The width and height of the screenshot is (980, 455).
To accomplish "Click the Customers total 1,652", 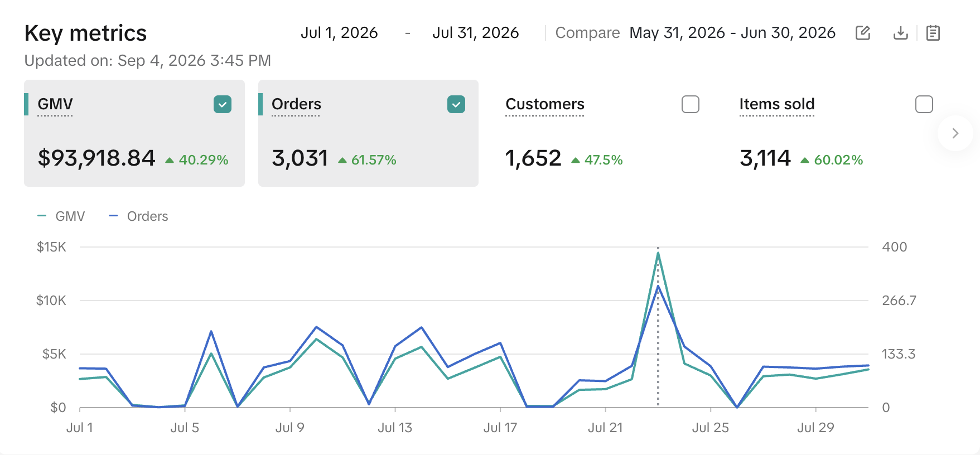I will coord(533,158).
